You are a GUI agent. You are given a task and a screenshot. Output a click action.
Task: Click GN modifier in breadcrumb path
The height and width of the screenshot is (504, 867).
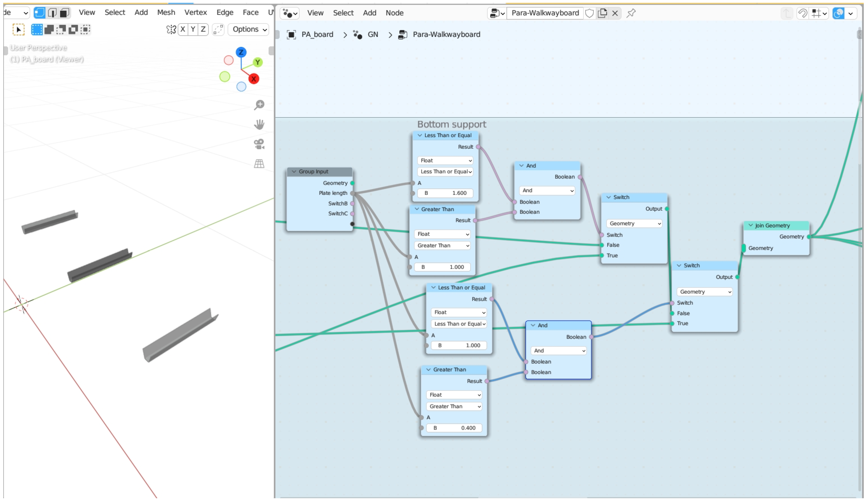pos(373,34)
